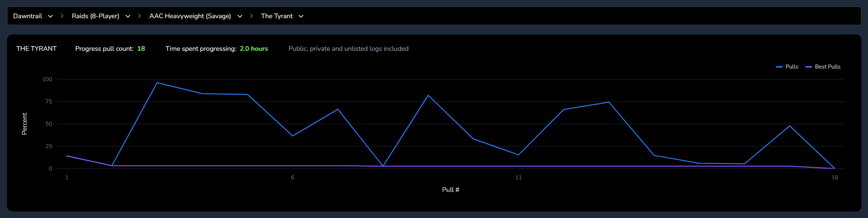Click the y-axis tick label 50
The width and height of the screenshot is (868, 218).
[49, 124]
